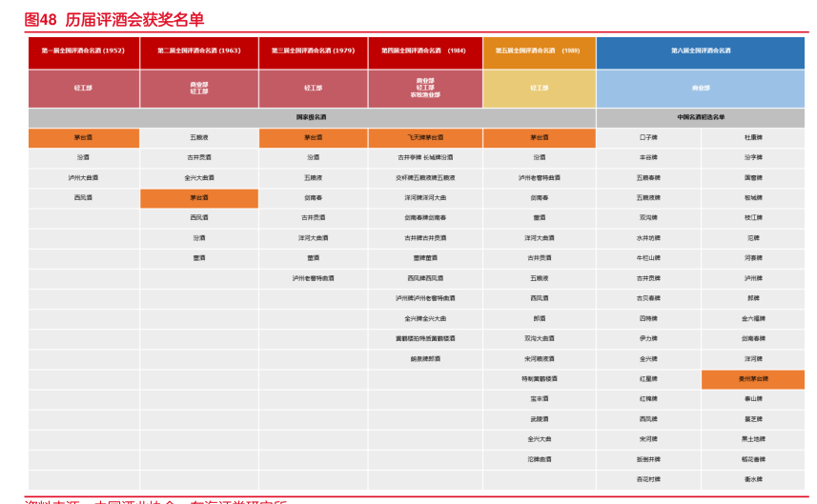Screen dimensions: 817x504
Task: Select the 特制黄鹤楼酒 cell
Action: click(539, 379)
